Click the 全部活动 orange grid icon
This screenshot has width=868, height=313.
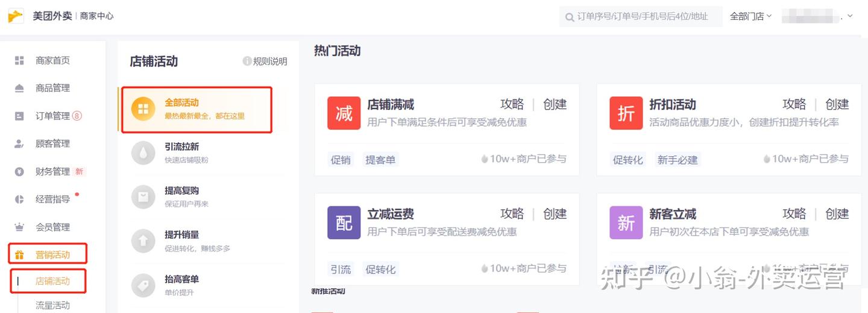tap(143, 109)
